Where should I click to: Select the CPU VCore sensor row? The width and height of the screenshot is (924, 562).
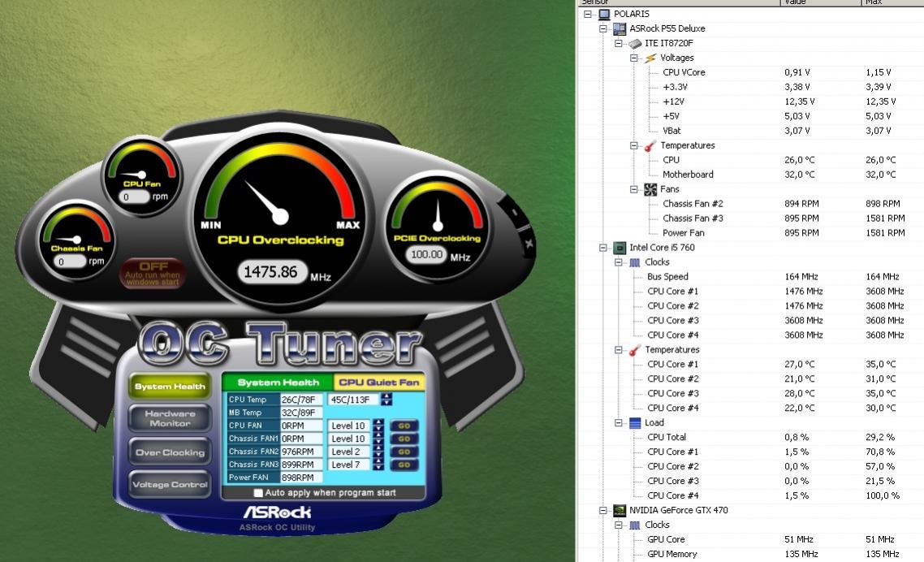751,72
